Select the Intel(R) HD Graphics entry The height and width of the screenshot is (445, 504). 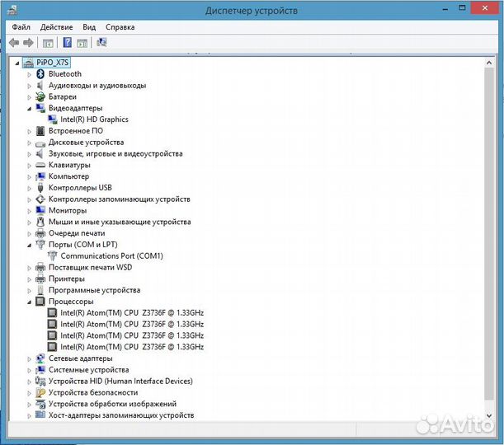click(x=95, y=119)
